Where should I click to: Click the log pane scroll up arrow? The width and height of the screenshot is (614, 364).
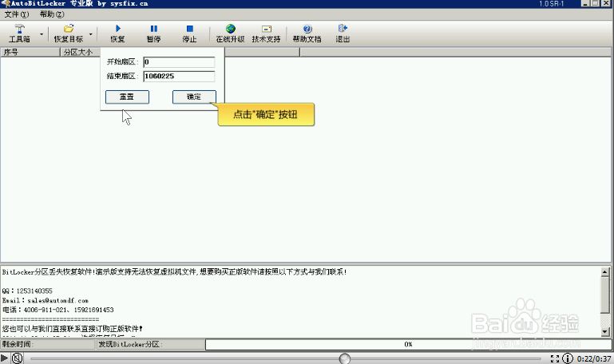click(605, 271)
